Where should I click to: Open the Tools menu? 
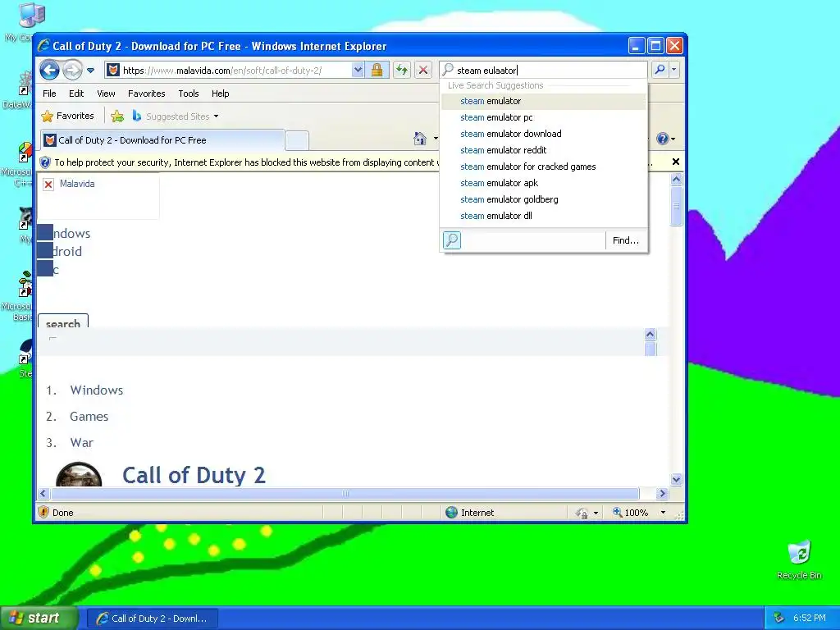point(189,94)
